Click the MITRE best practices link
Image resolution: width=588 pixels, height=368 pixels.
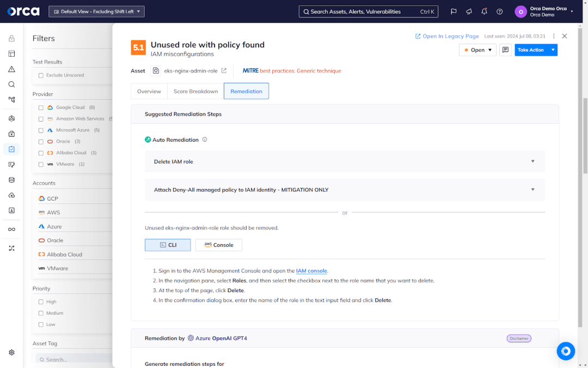292,70
